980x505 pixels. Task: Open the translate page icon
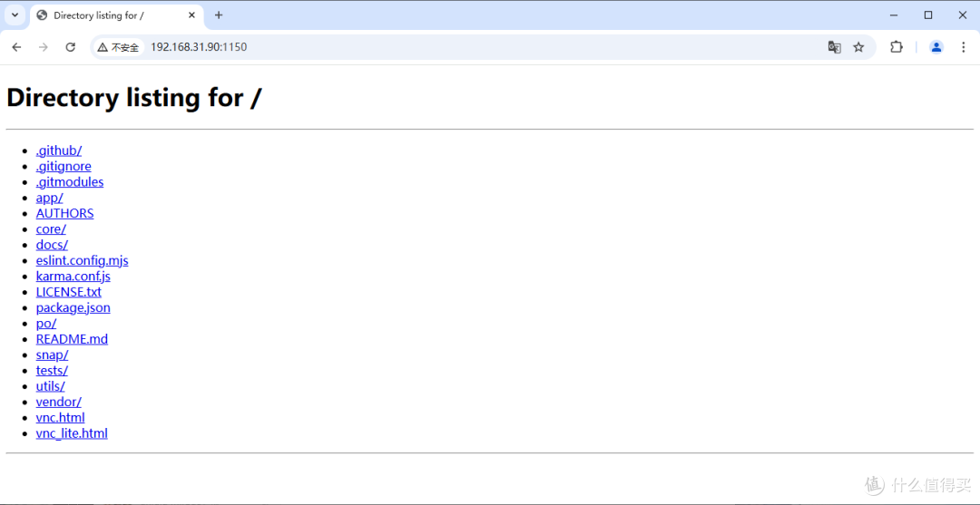point(834,47)
